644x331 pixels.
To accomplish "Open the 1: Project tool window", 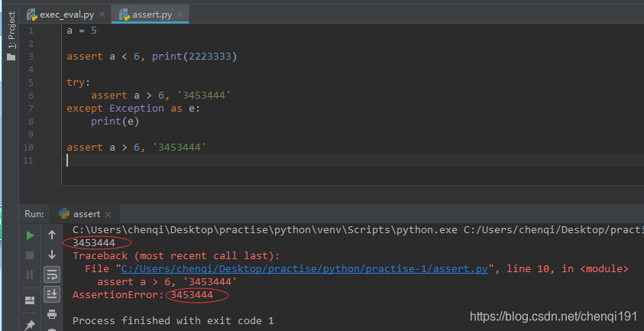I will 11,36.
